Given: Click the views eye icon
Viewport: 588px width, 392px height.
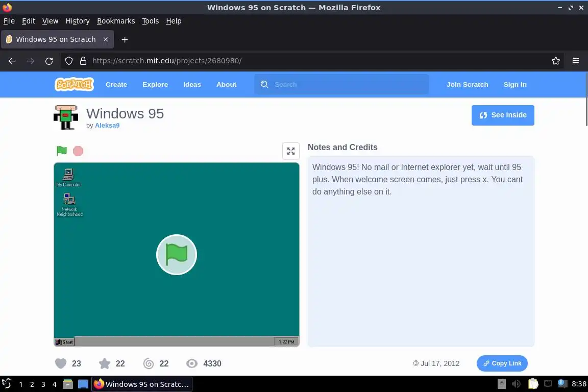Looking at the screenshot, I should 192,363.
